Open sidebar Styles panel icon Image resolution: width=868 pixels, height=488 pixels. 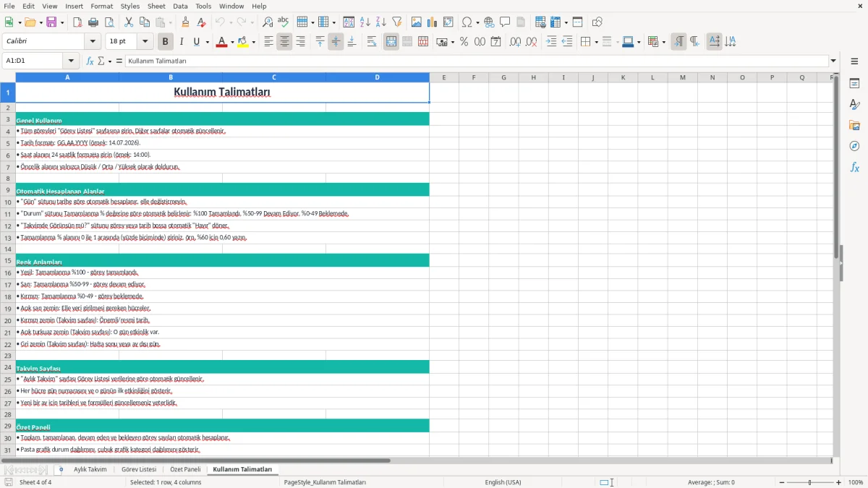tap(854, 105)
